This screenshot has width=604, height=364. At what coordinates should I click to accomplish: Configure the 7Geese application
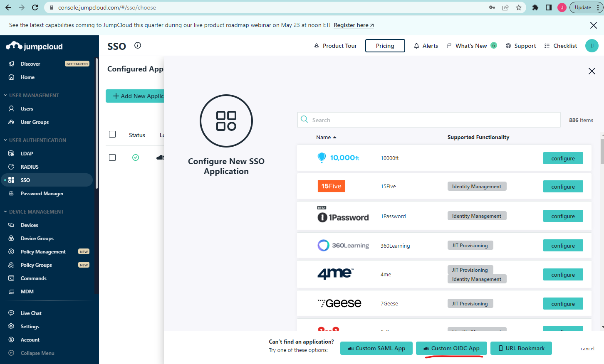coord(563,304)
